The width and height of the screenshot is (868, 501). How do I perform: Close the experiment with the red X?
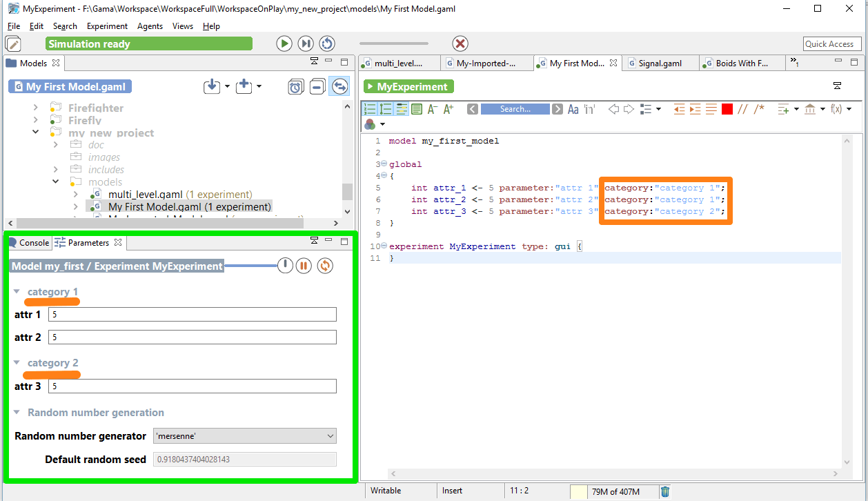tap(460, 43)
